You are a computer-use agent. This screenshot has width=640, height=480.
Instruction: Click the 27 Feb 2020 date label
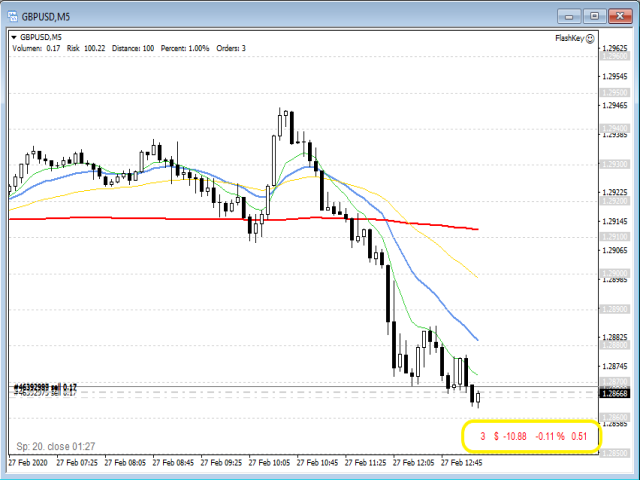click(x=28, y=463)
